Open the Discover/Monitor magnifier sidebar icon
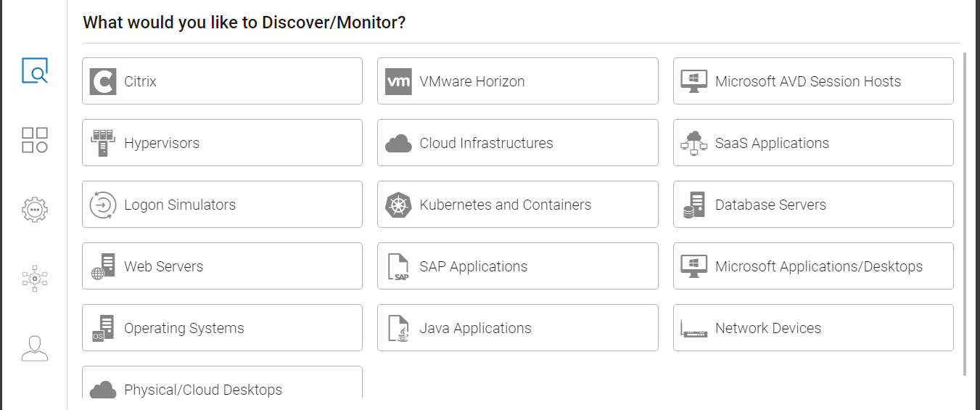The width and height of the screenshot is (980, 410). pyautogui.click(x=34, y=70)
